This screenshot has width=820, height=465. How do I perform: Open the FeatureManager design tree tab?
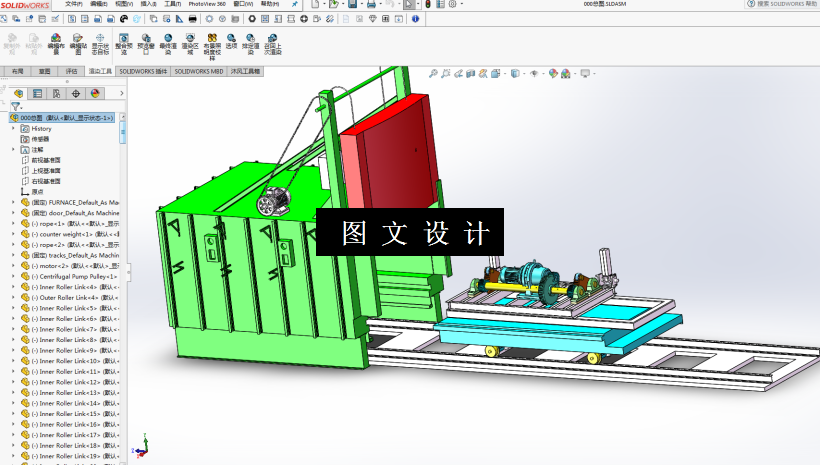[x=19, y=94]
